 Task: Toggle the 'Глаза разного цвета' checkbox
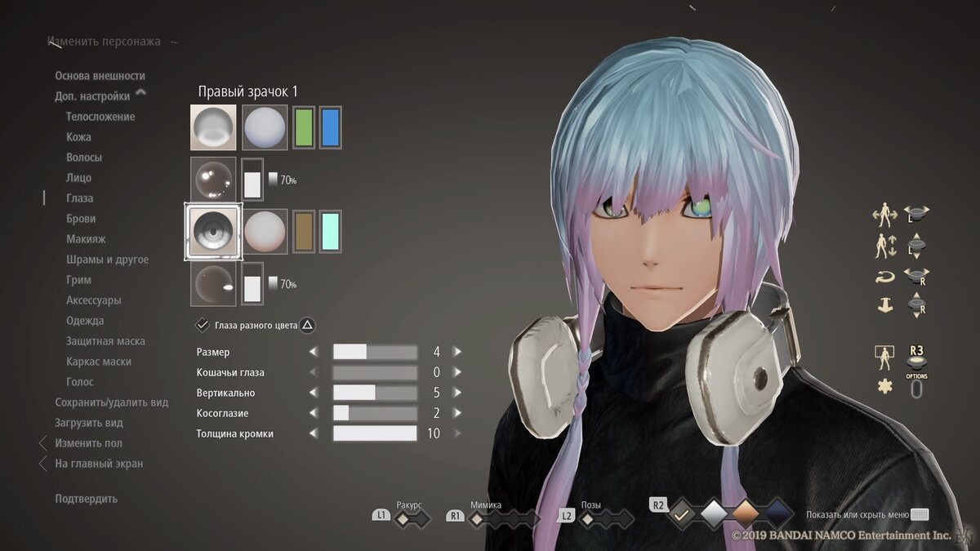point(203,325)
